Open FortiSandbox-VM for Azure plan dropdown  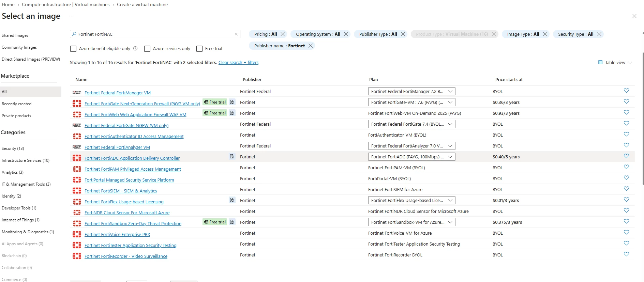click(x=412, y=222)
